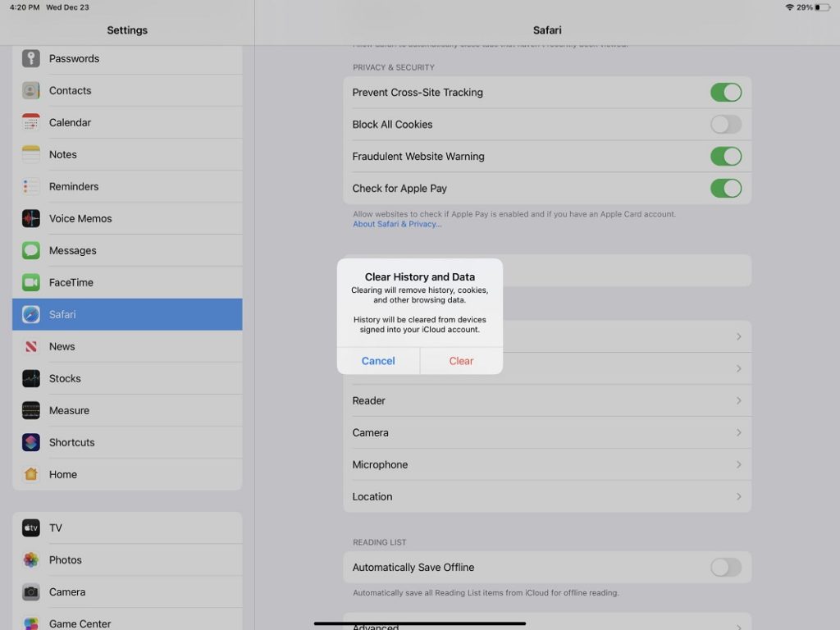Confirm with the red Clear button
Viewport: 840px width, 630px height.
tap(461, 361)
